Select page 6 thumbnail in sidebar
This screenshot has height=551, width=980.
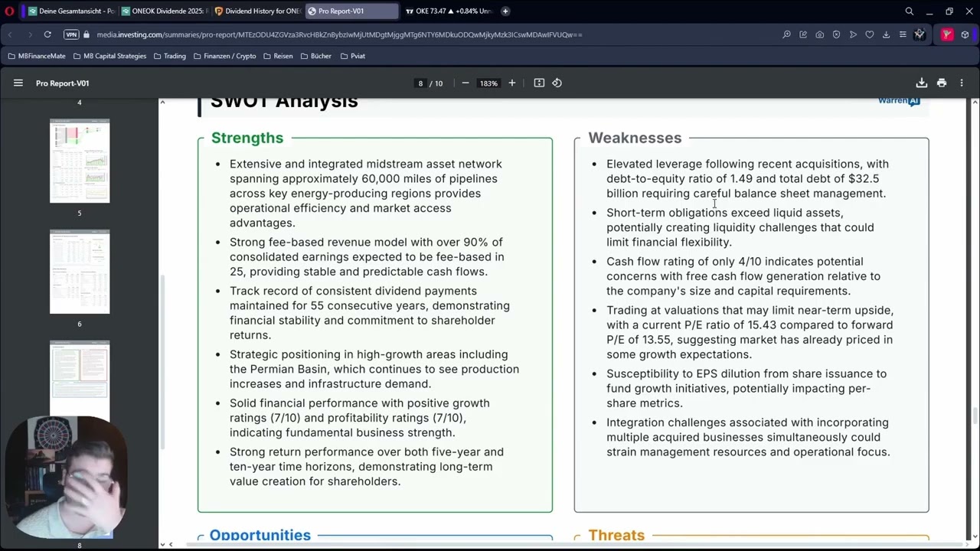tap(80, 272)
